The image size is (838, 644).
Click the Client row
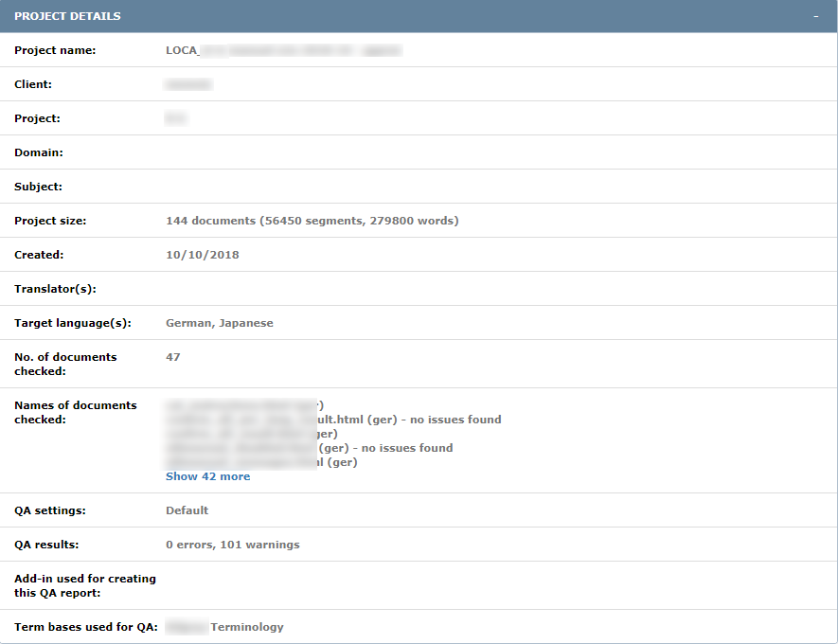tap(187, 83)
